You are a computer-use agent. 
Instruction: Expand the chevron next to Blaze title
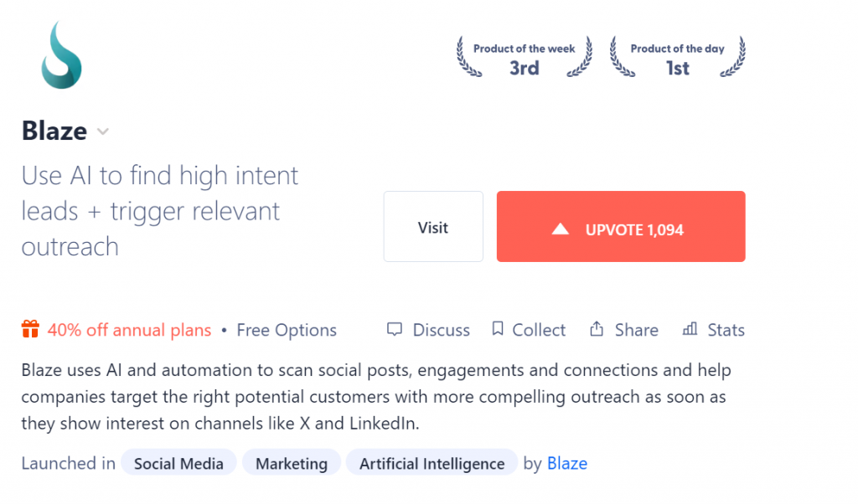click(x=103, y=131)
